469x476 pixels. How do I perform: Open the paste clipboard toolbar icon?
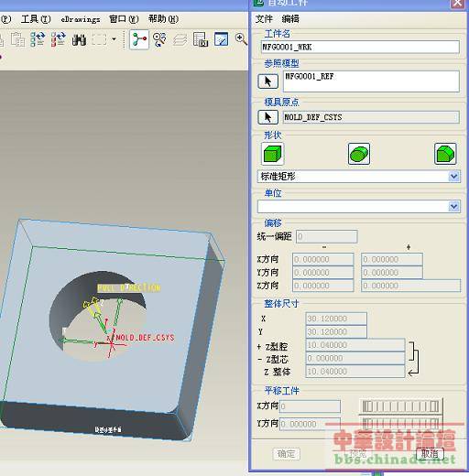pos(17,39)
